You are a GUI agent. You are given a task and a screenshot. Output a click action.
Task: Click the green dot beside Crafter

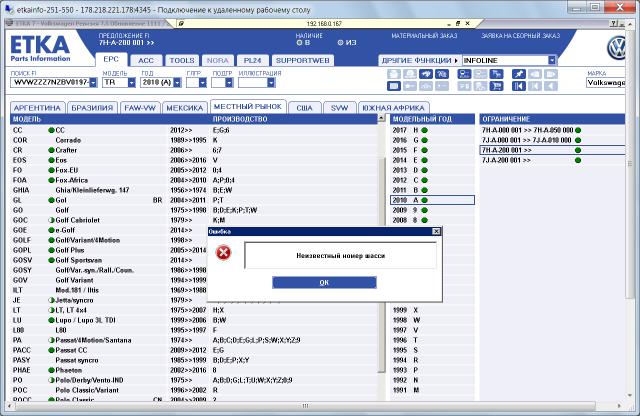click(x=51, y=150)
